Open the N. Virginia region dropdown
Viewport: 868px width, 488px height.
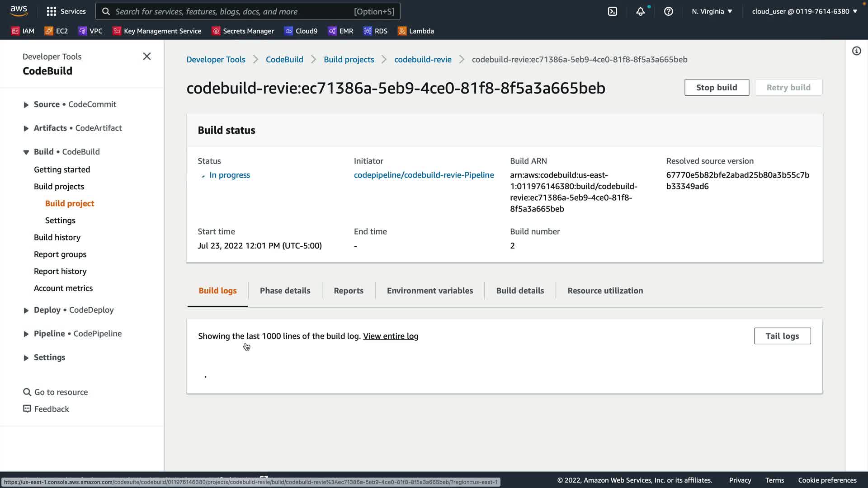(712, 11)
